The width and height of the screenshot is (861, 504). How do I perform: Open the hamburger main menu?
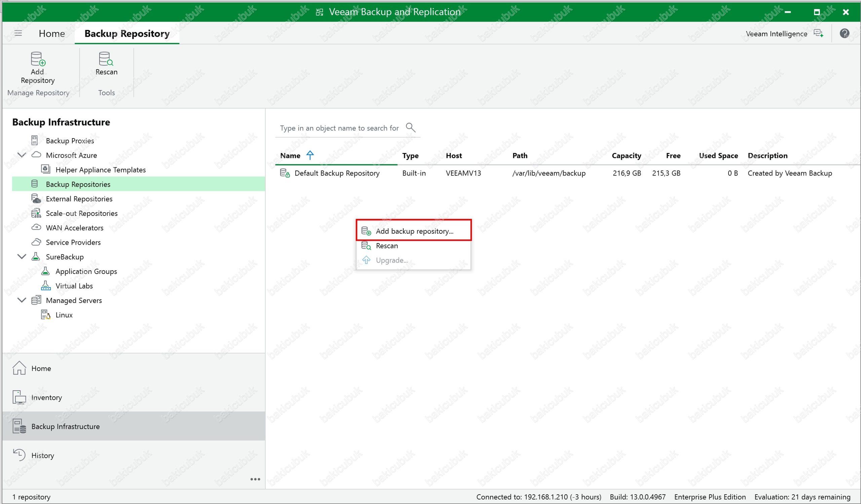(x=18, y=33)
